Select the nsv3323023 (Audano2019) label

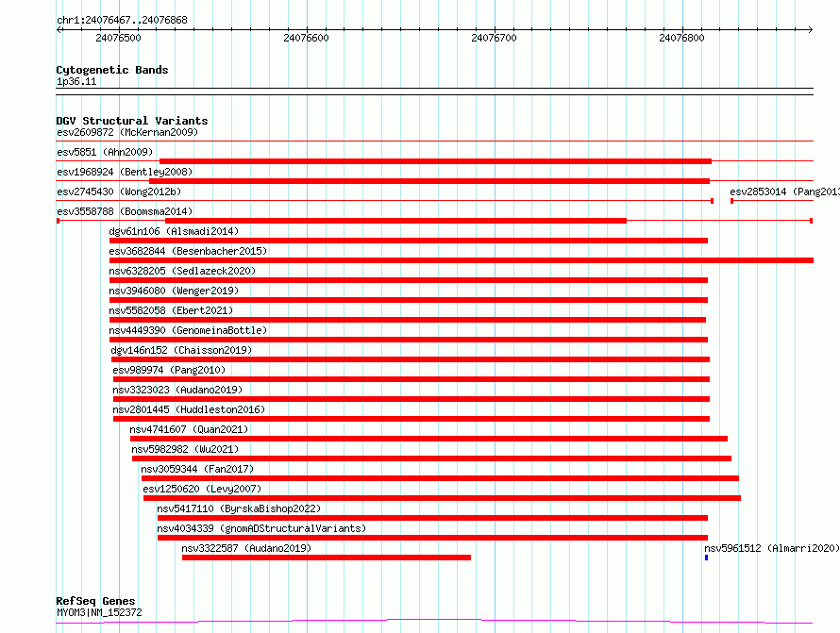coord(177,390)
